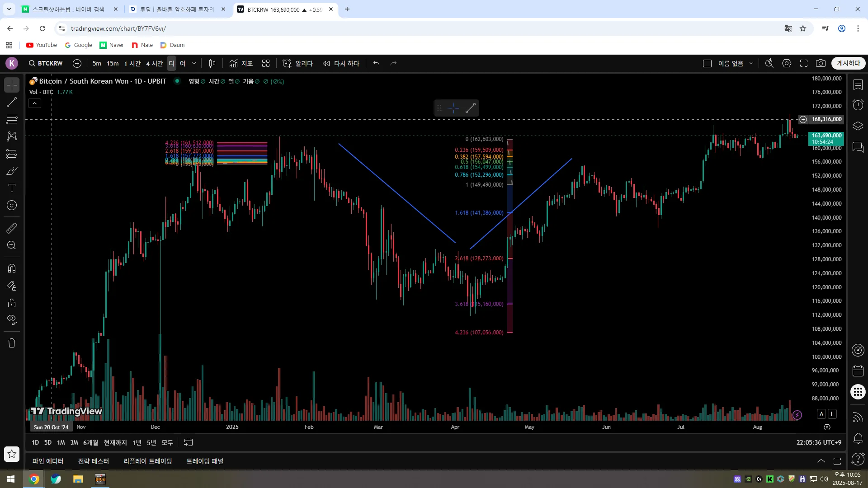Delete drawings with trash icon

[12, 343]
